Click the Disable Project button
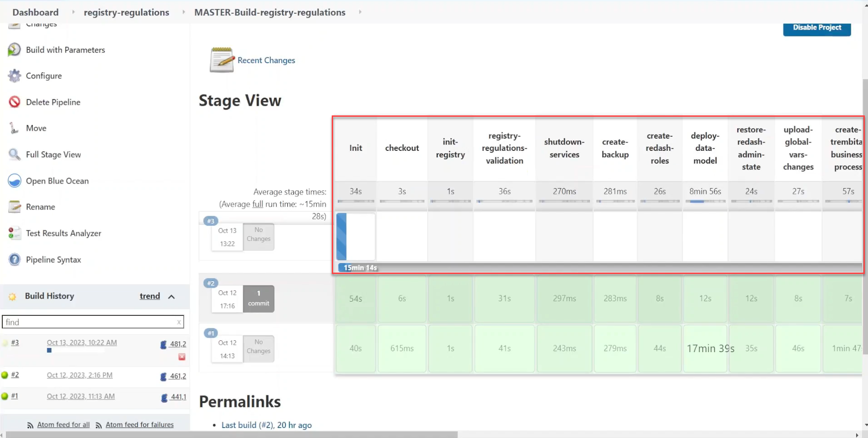868x438 pixels. pos(817,28)
